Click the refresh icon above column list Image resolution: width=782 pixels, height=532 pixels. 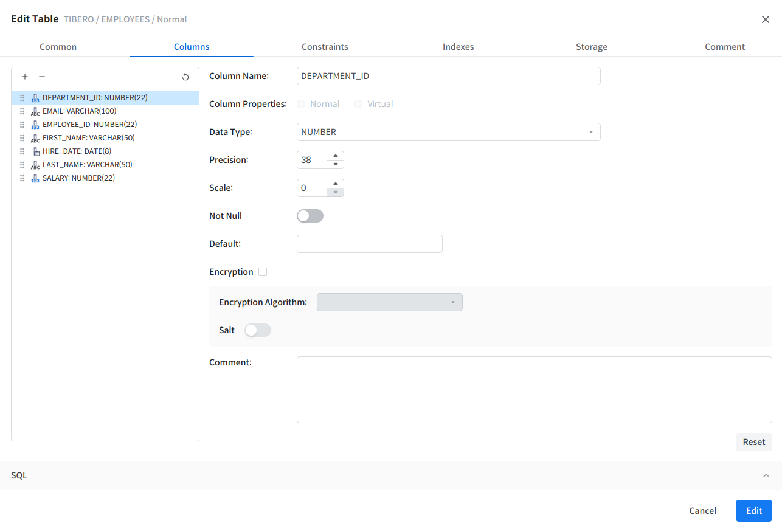coord(185,77)
